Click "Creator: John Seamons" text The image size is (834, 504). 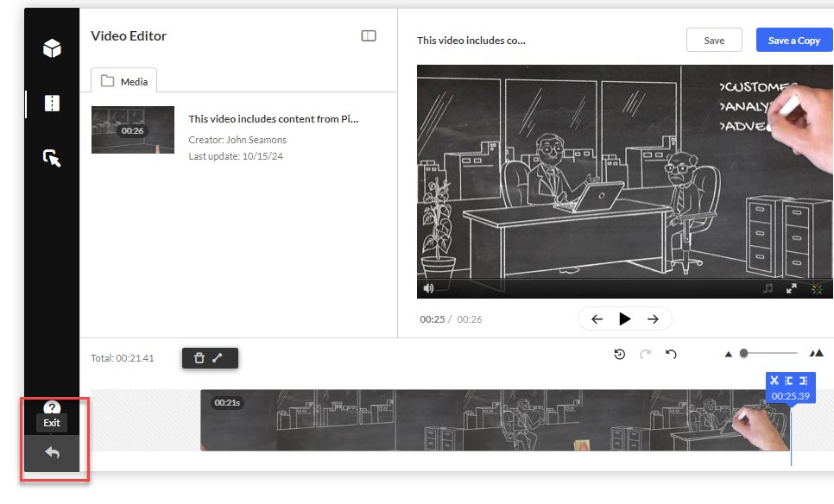pyautogui.click(x=237, y=140)
